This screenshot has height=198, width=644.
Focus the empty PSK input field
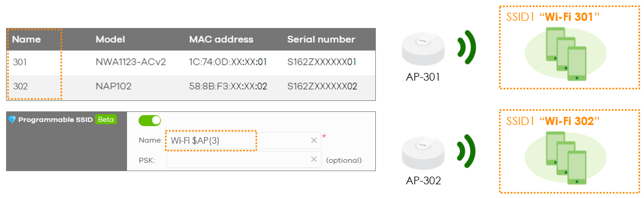pos(243,160)
